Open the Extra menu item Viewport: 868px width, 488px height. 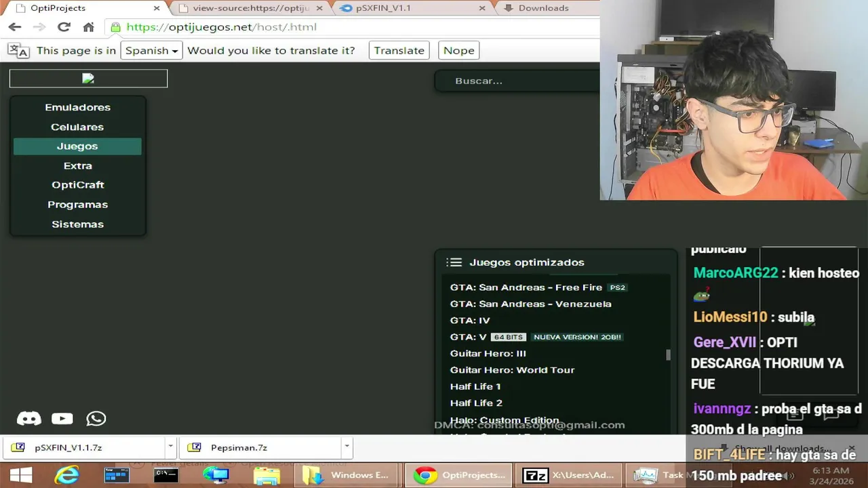77,165
